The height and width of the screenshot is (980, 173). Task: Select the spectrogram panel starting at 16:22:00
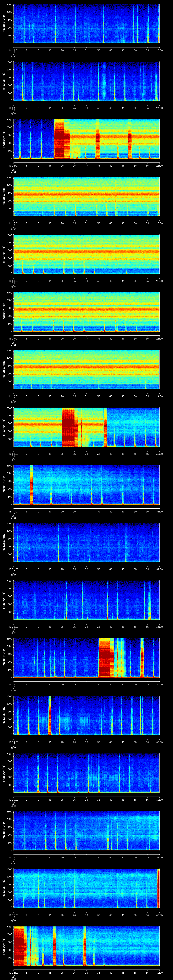point(86,24)
